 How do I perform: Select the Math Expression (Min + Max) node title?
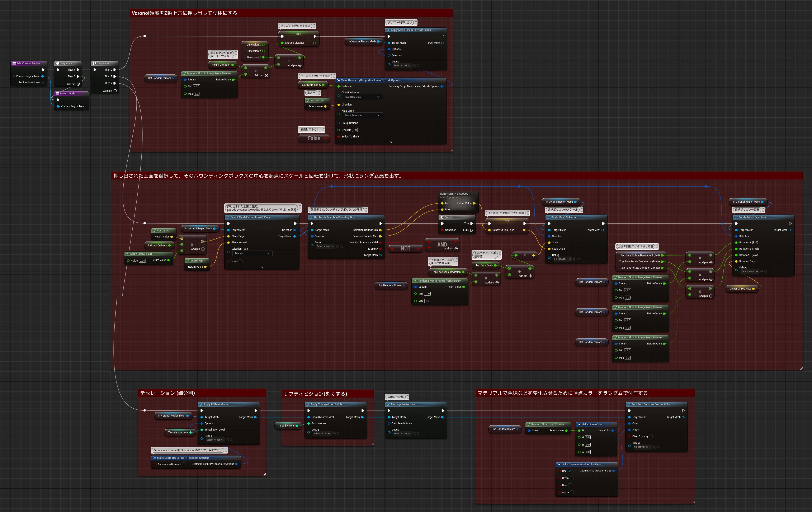coord(454,194)
